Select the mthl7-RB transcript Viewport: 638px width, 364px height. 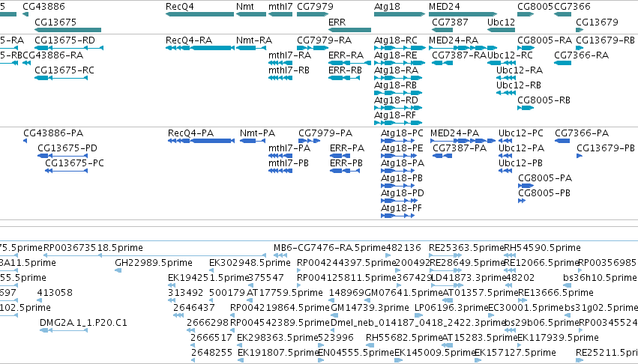coord(280,78)
